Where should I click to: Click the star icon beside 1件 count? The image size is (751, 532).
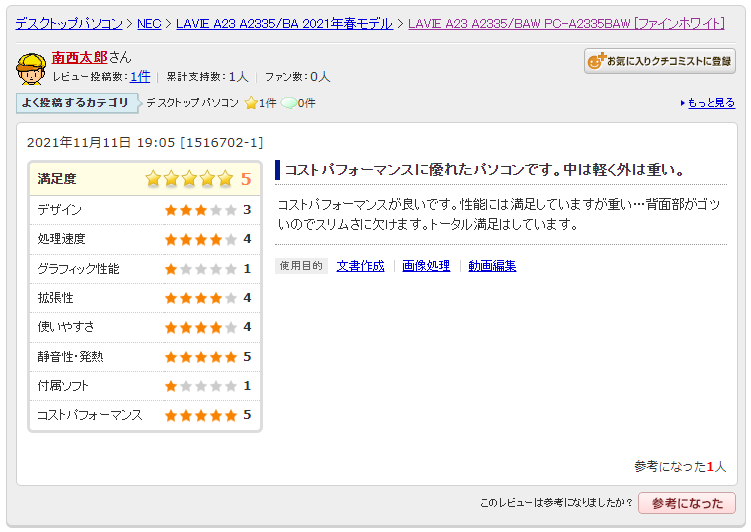click(x=251, y=103)
